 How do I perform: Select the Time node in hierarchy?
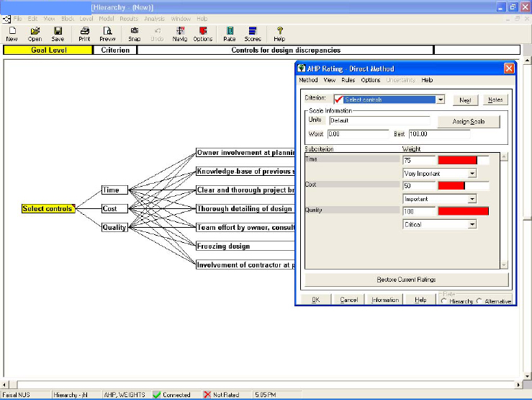[x=114, y=190]
